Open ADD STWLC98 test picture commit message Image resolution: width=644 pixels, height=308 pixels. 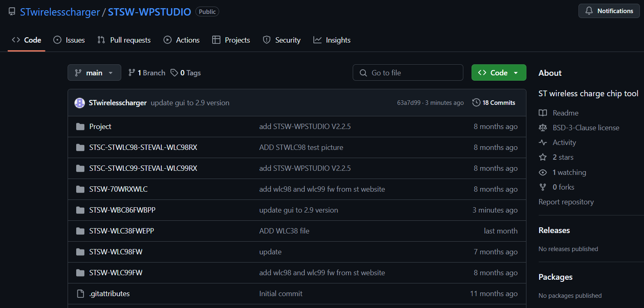(301, 147)
